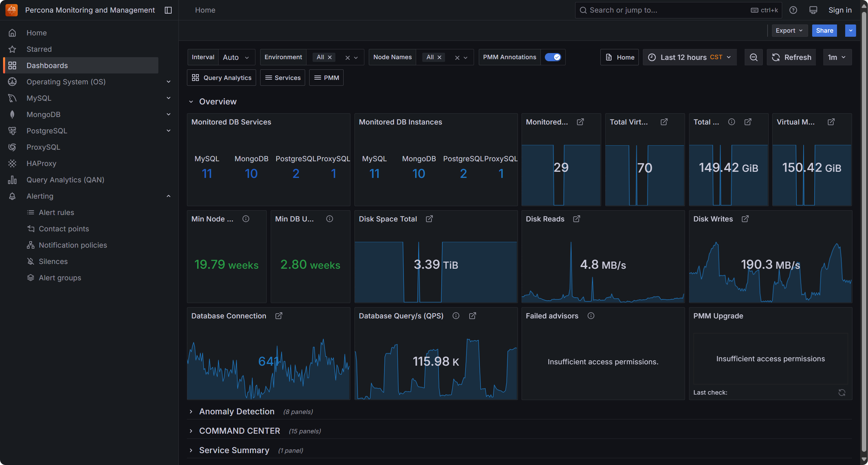Image resolution: width=868 pixels, height=465 pixels.
Task: Open link icon on Database Query/s panel
Action: point(473,316)
